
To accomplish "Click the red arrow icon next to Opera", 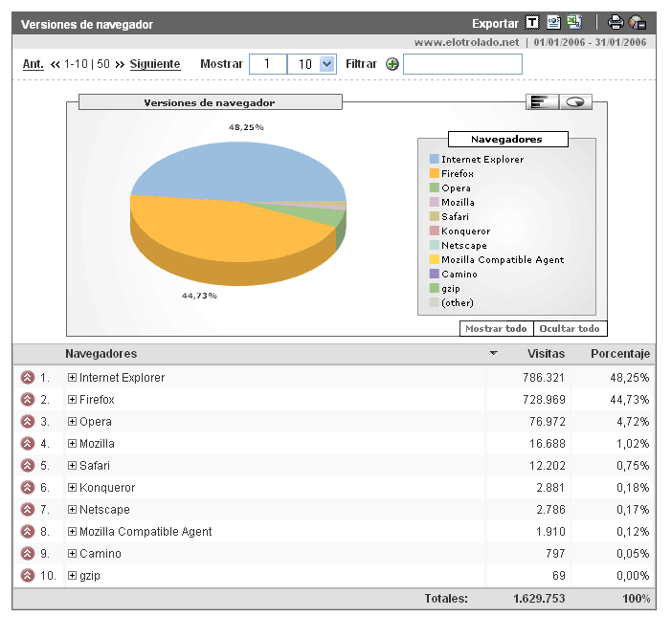I will click(27, 422).
